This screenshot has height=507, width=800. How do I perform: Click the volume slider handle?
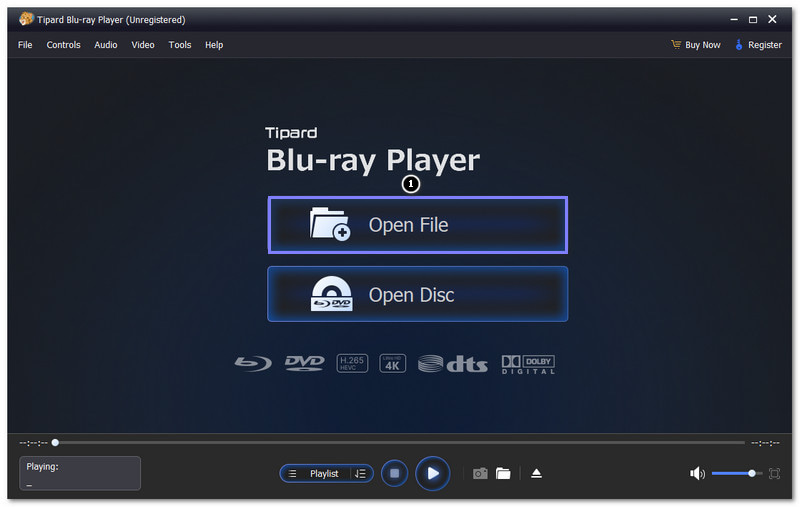[752, 474]
